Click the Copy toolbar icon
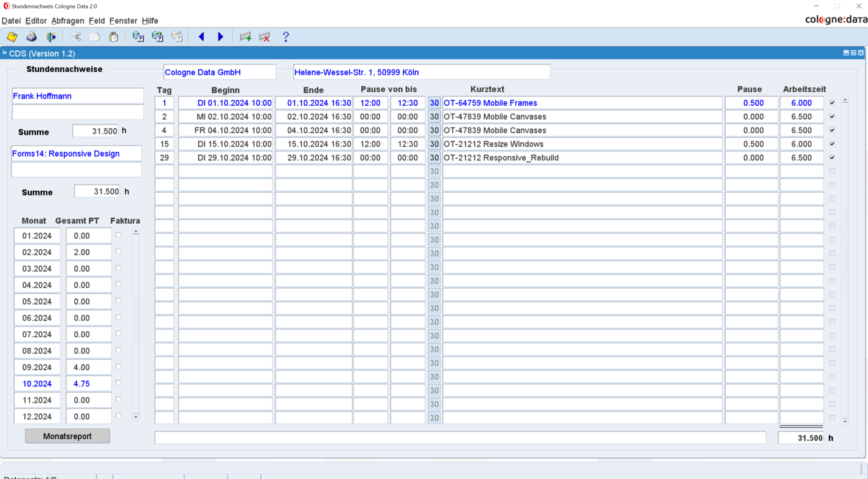This screenshot has height=479, width=868. [95, 37]
